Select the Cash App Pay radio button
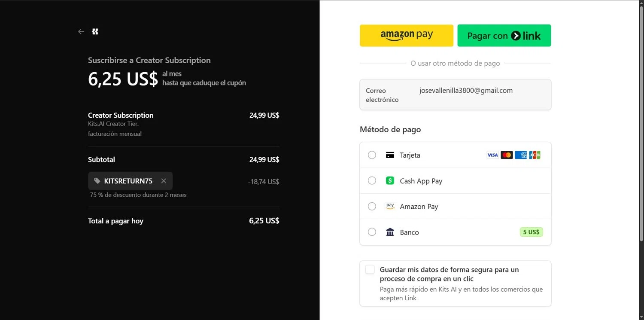 372,181
